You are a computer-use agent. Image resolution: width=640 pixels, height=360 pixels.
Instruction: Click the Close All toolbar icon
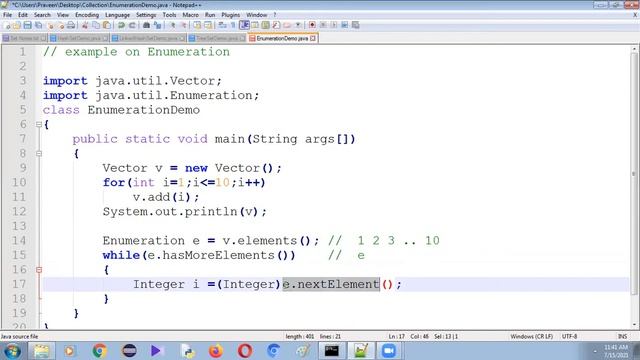coord(61,25)
